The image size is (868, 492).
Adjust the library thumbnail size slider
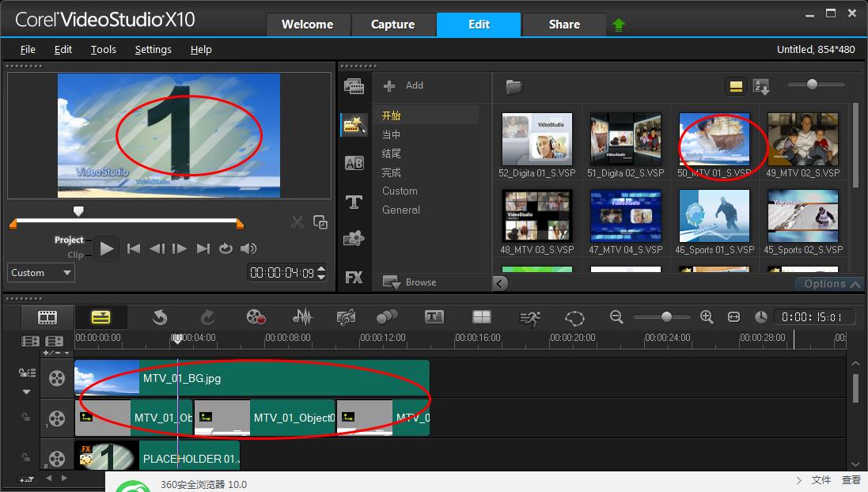click(812, 84)
